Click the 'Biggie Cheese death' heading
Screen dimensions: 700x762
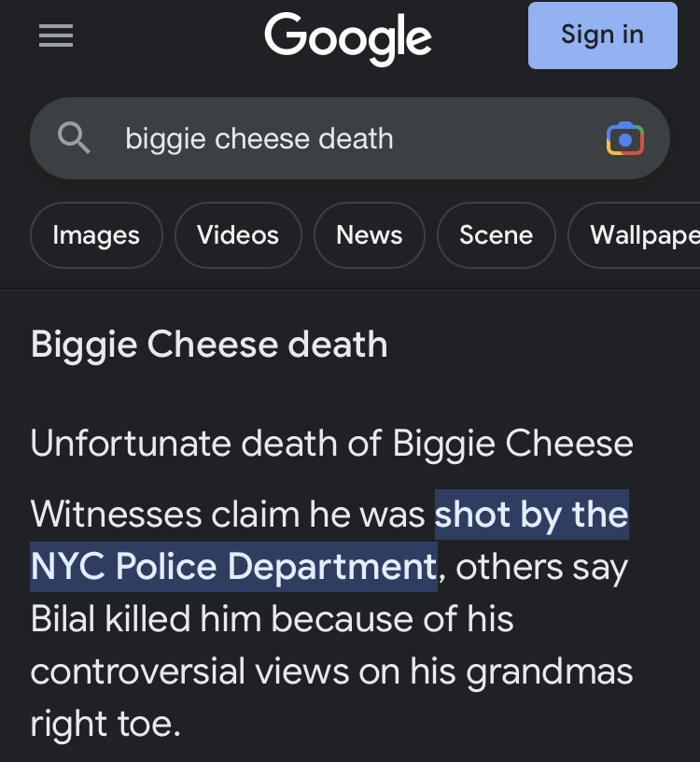tap(209, 345)
